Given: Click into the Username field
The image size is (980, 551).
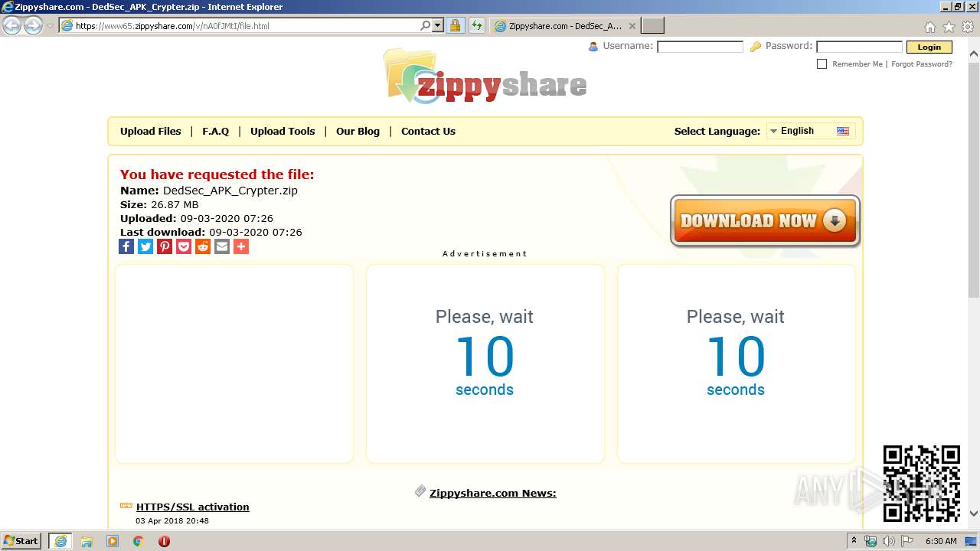Looking at the screenshot, I should point(700,47).
